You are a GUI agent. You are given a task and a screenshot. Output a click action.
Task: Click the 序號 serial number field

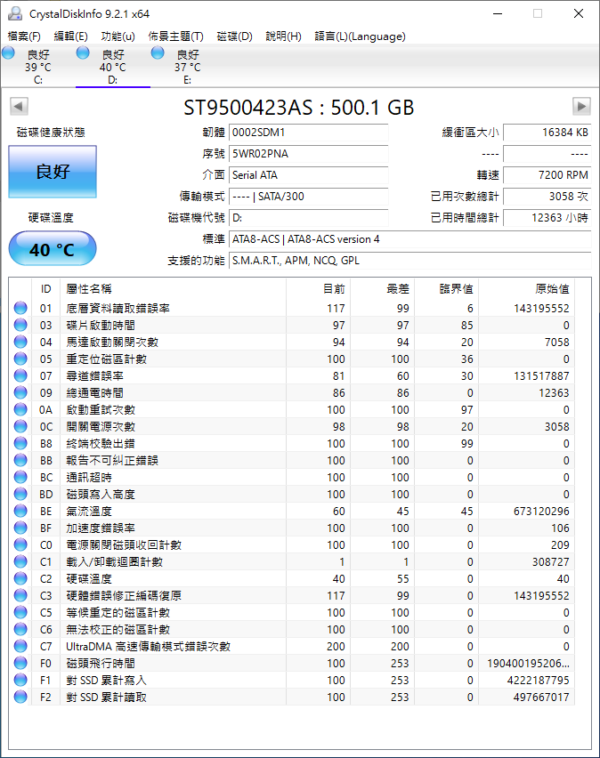click(307, 154)
